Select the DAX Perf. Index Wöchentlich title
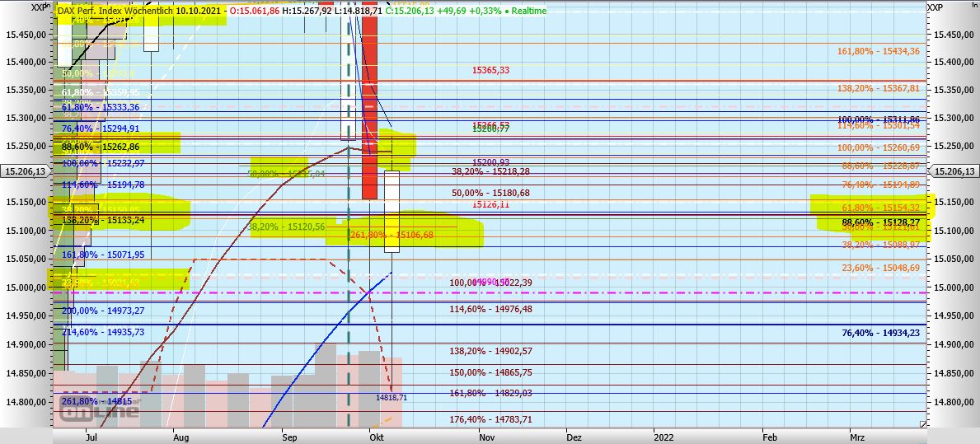The image size is (980, 444). (x=115, y=11)
